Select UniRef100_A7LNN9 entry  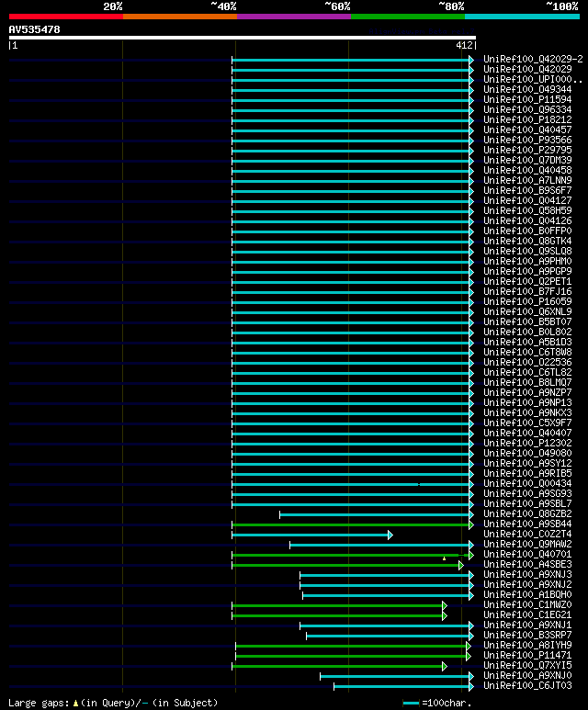tap(527, 180)
